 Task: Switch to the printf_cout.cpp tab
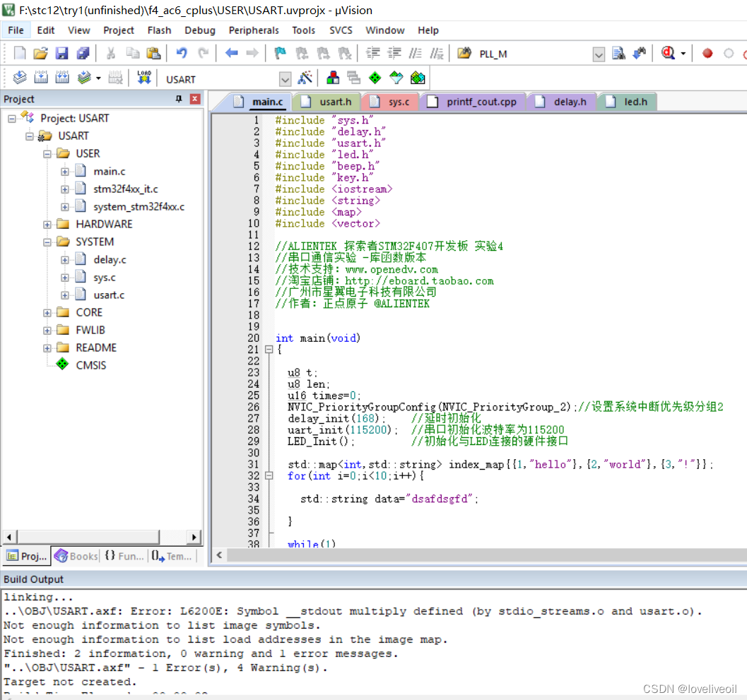click(x=473, y=102)
